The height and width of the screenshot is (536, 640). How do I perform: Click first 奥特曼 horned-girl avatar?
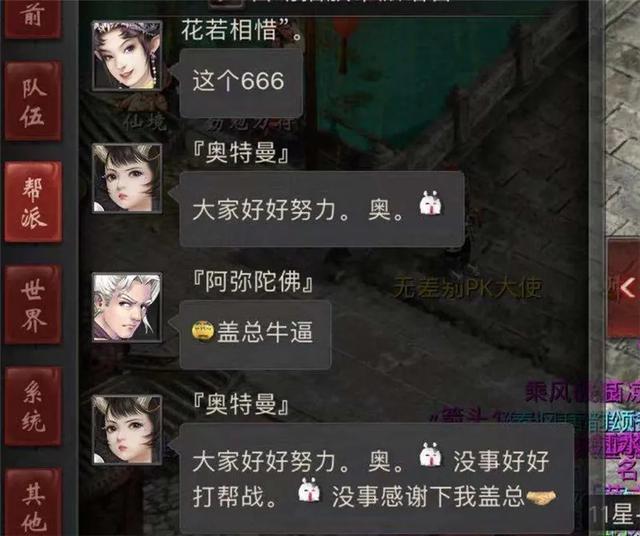[x=127, y=178]
